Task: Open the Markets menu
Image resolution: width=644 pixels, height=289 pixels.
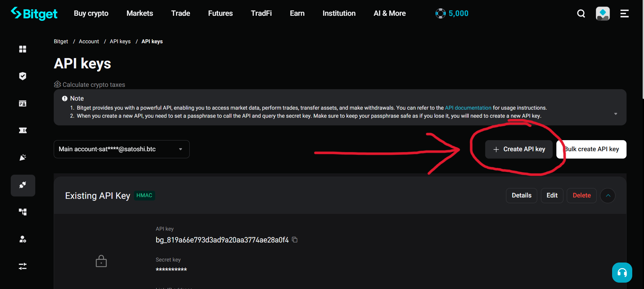Action: point(140,13)
